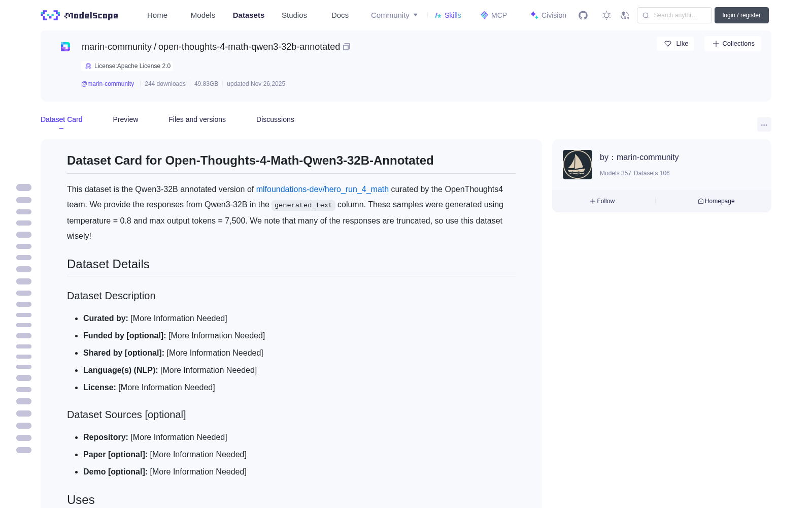Follow marin-community

point(602,201)
